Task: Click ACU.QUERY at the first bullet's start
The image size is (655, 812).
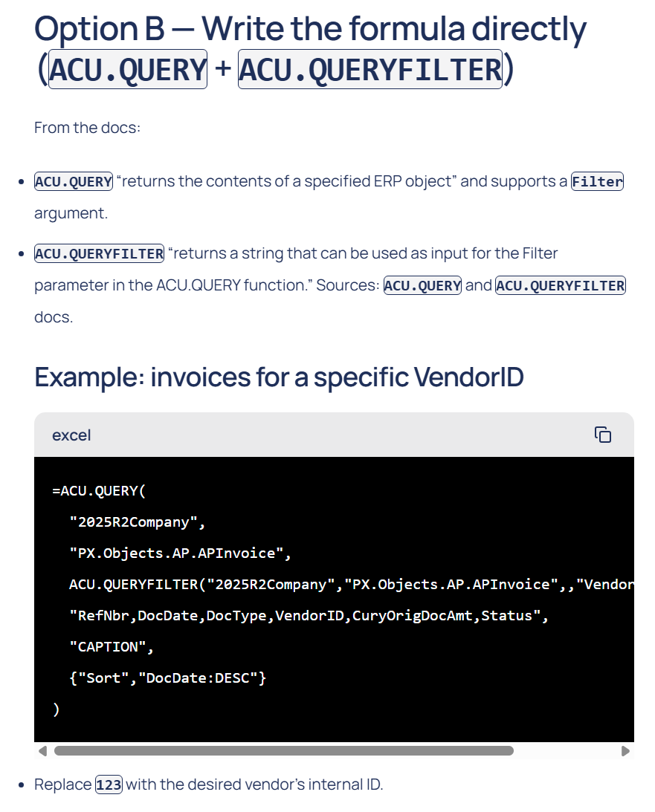Action: pyautogui.click(x=74, y=181)
